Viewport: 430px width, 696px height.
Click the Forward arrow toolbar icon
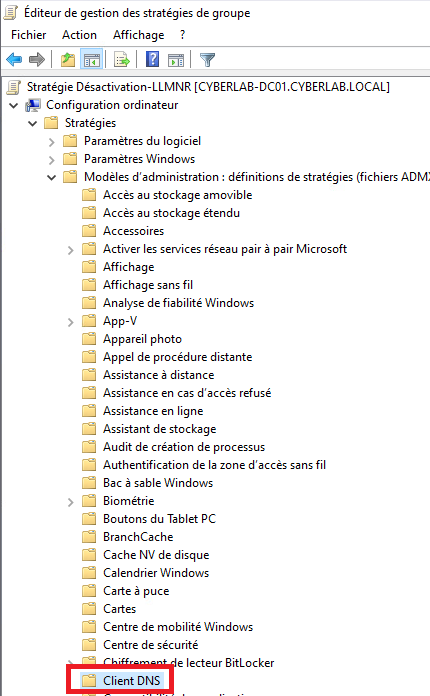tap(37, 59)
